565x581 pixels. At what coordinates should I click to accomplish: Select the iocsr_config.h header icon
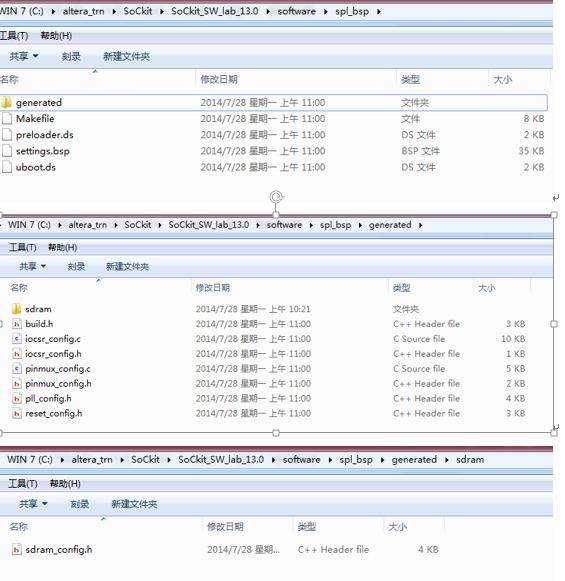point(17,354)
